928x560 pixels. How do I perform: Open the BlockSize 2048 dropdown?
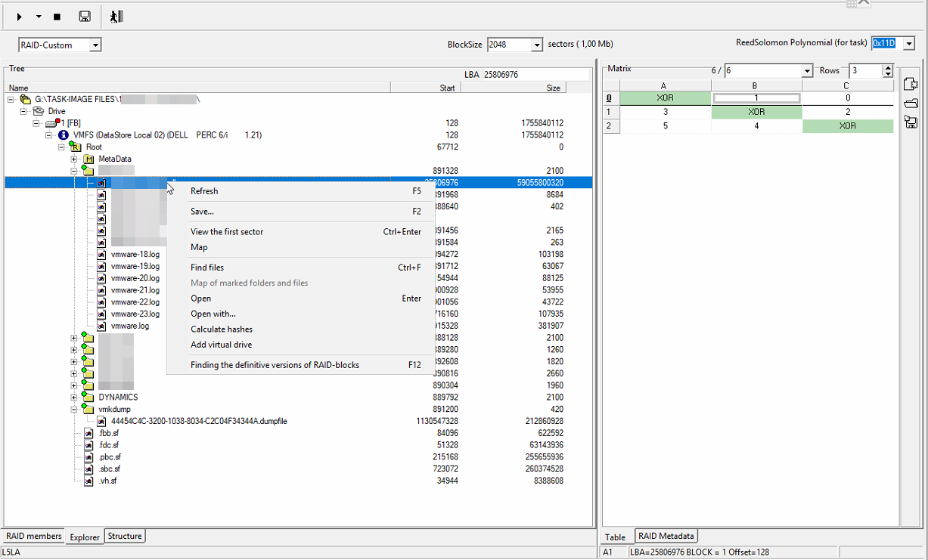point(538,45)
